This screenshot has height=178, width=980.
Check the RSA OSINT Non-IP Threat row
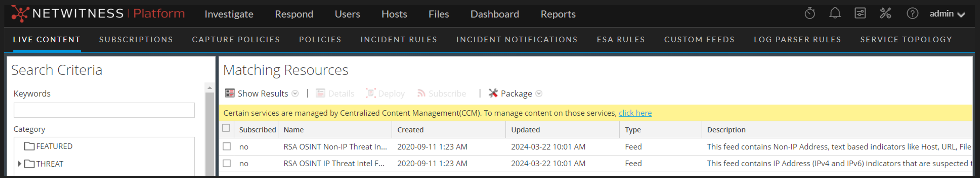click(x=227, y=146)
